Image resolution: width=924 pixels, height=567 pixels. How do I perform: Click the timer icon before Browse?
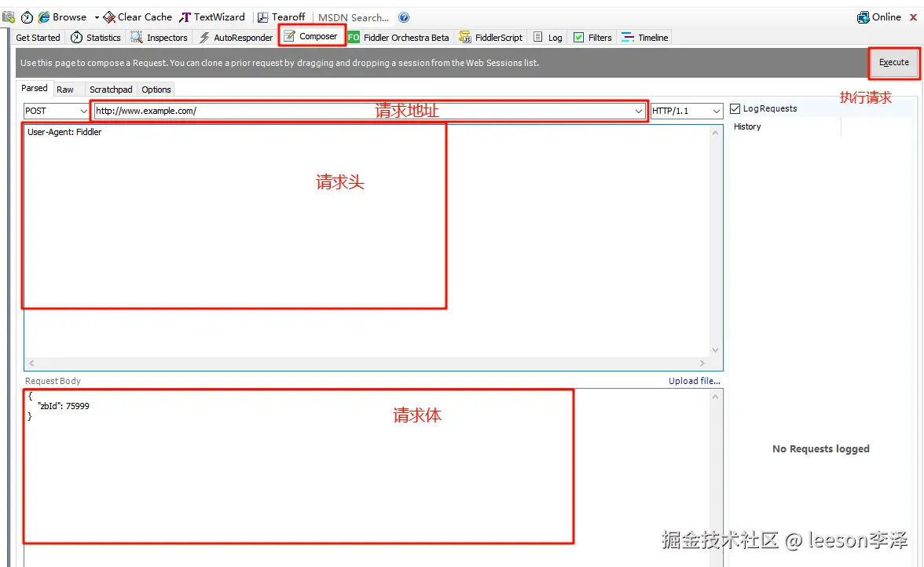coord(27,17)
